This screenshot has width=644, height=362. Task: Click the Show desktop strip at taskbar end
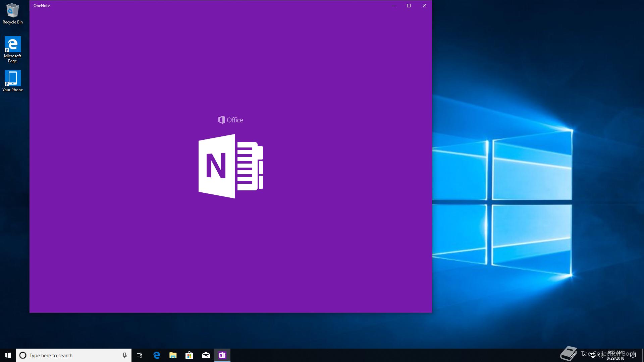[643, 355]
